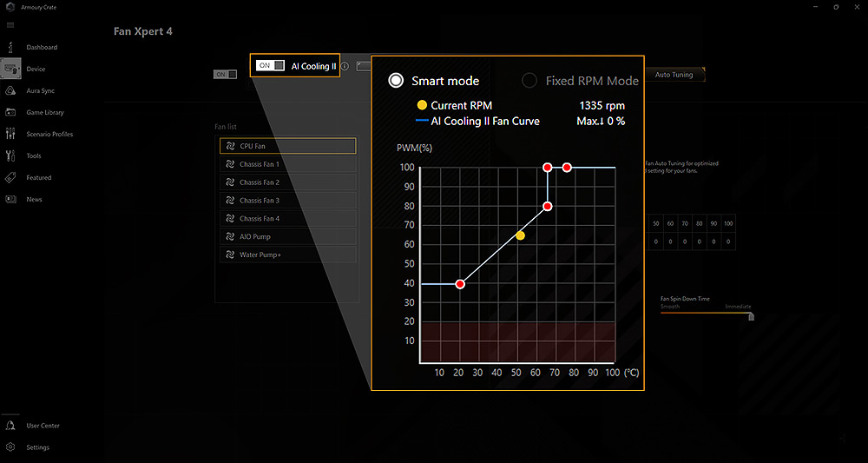Screen dimensions: 868x463
Task: Open the Tools wrench icon
Action: coord(10,155)
